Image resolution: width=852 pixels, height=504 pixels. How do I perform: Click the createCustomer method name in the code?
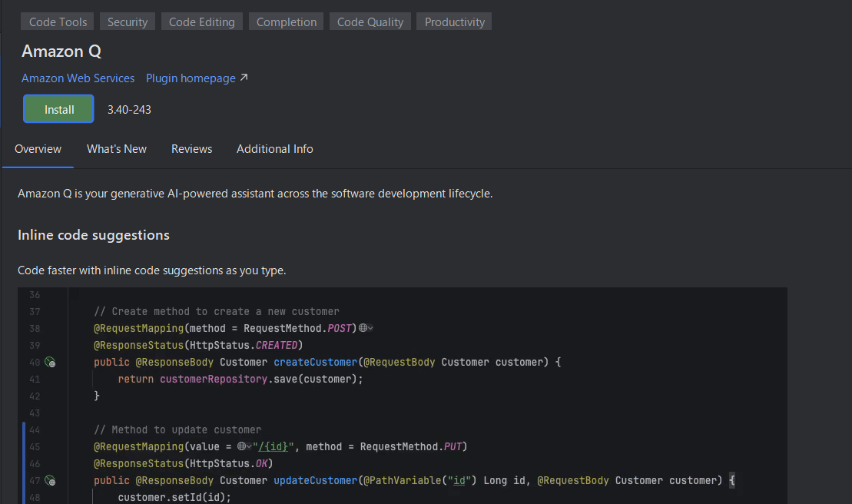point(316,362)
